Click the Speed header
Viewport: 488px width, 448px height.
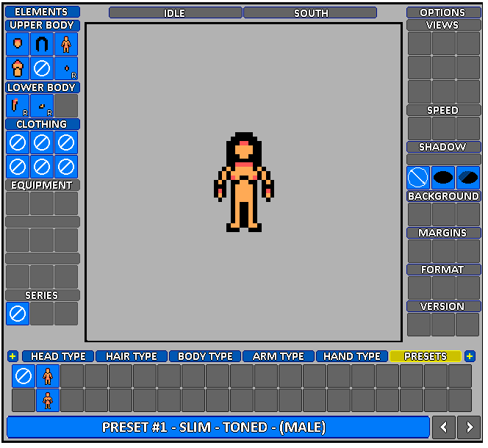pyautogui.click(x=444, y=110)
